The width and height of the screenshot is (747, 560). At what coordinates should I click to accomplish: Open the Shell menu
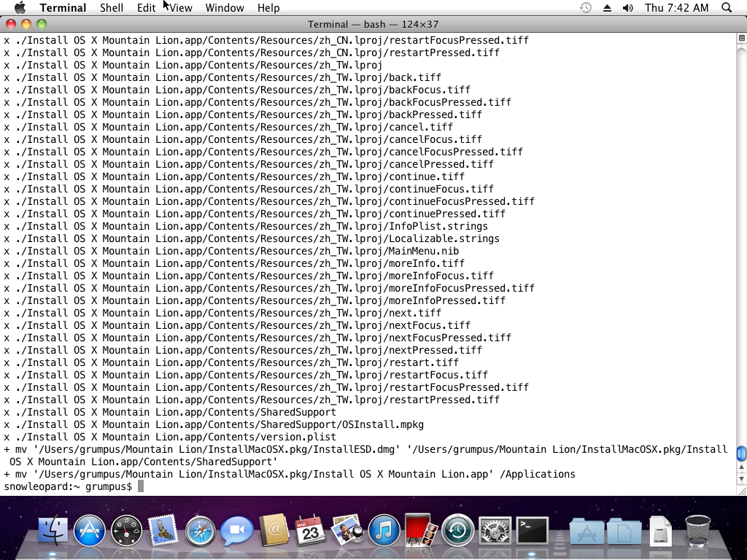pyautogui.click(x=112, y=7)
